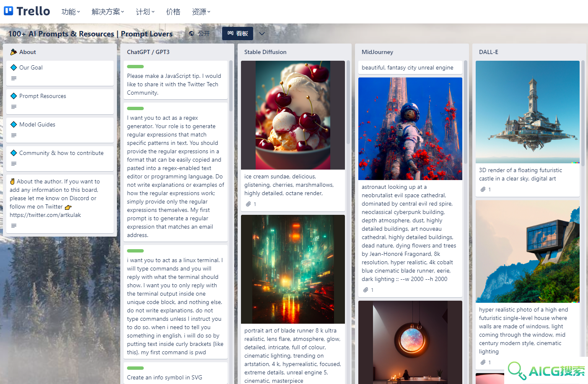Click attachment icon on astronaut cathedral card

click(366, 290)
